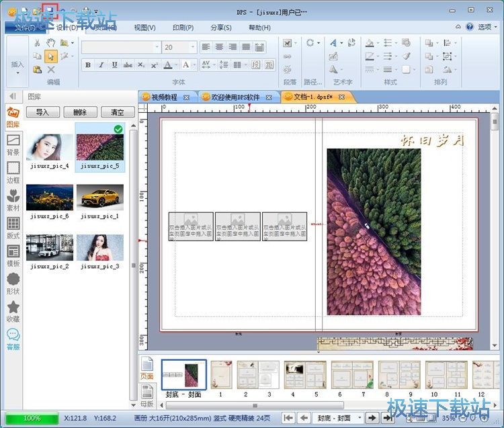504x428 pixels.
Task: Collapse the gallery side panel
Action: [13, 96]
